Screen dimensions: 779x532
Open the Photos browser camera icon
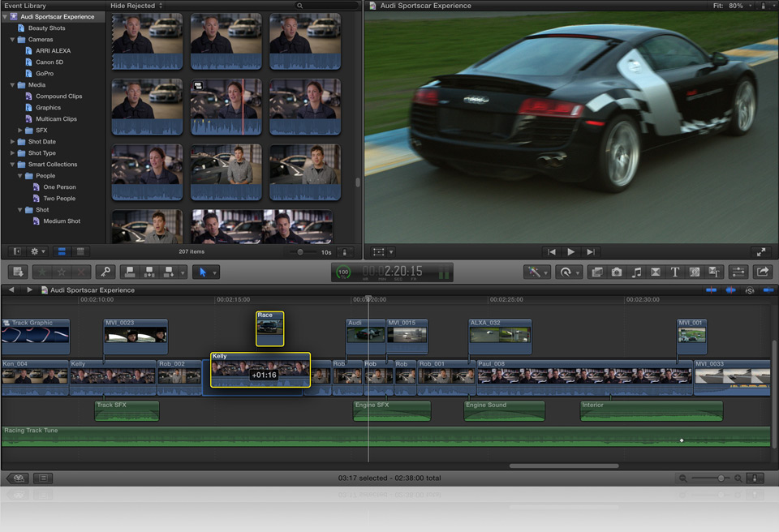(x=617, y=272)
